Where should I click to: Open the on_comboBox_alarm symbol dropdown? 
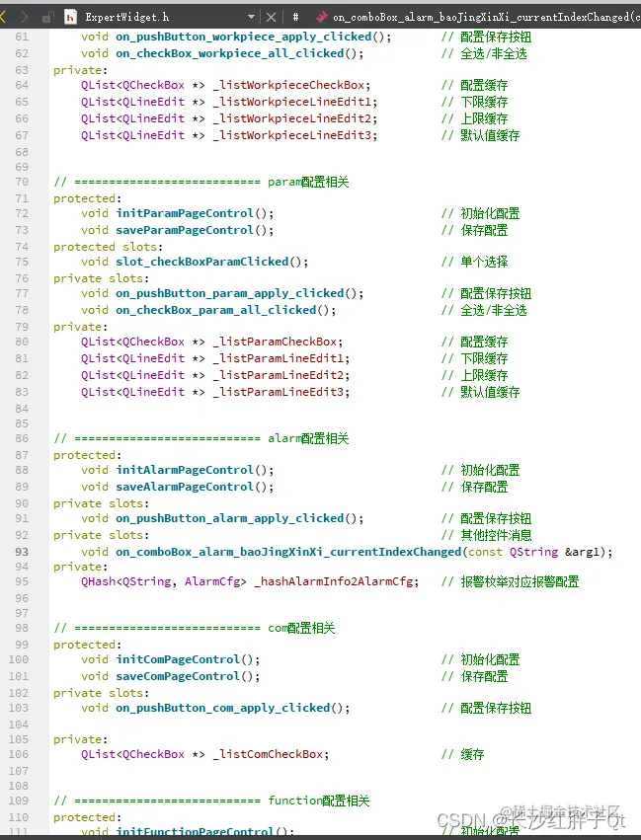click(486, 17)
